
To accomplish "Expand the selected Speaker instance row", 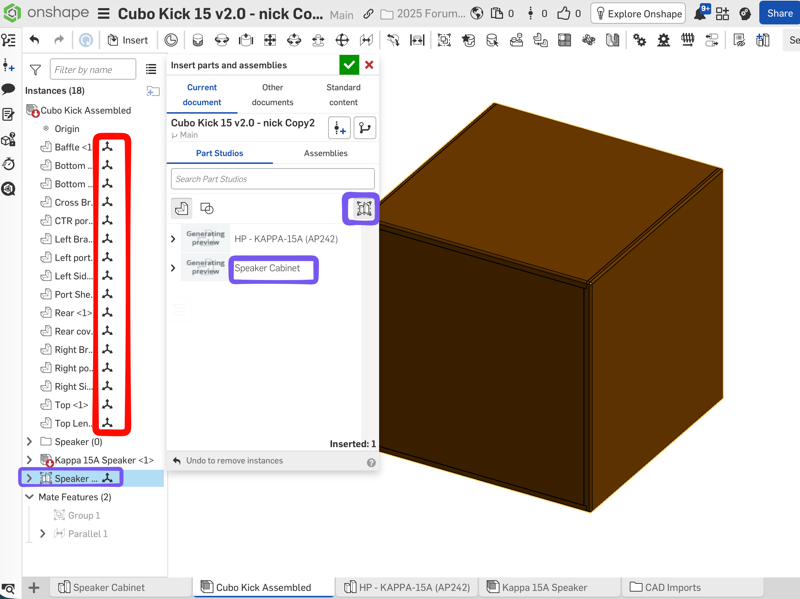I will (29, 478).
